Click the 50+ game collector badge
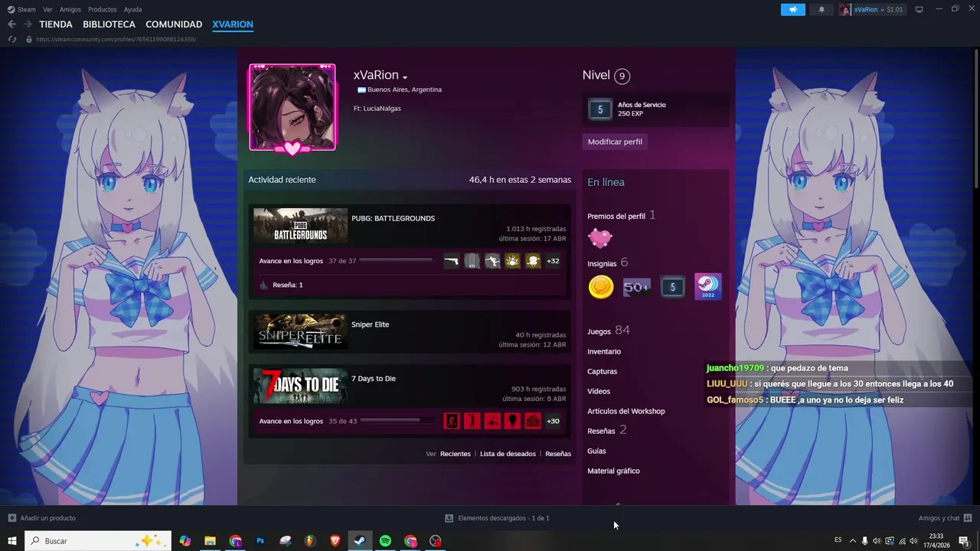This screenshot has height=551, width=980. click(637, 287)
